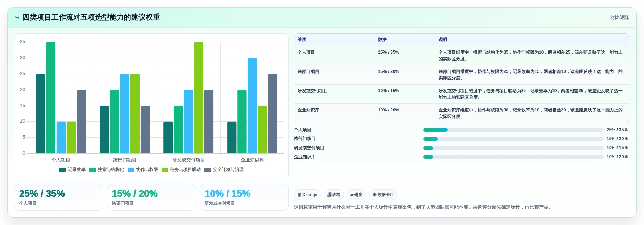Open the 25% / 35% 个人项目 stat card

click(x=59, y=197)
